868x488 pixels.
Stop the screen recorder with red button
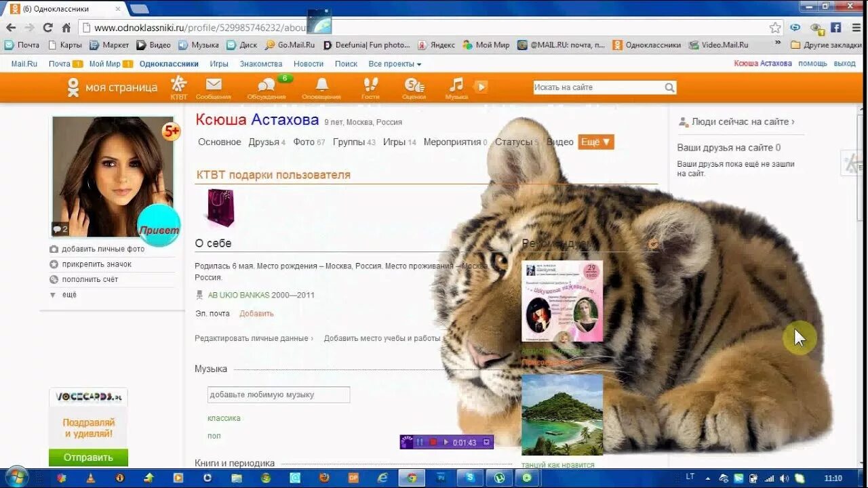pyautogui.click(x=433, y=443)
